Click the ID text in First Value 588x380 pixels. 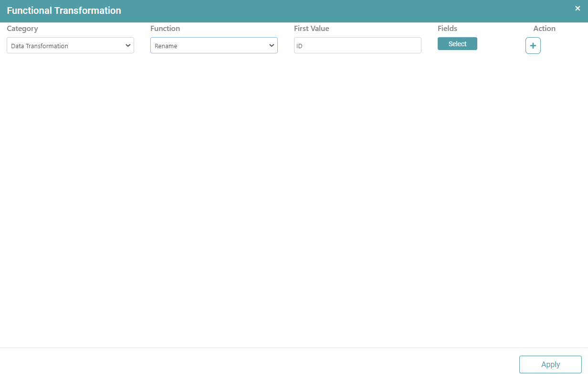coord(300,46)
